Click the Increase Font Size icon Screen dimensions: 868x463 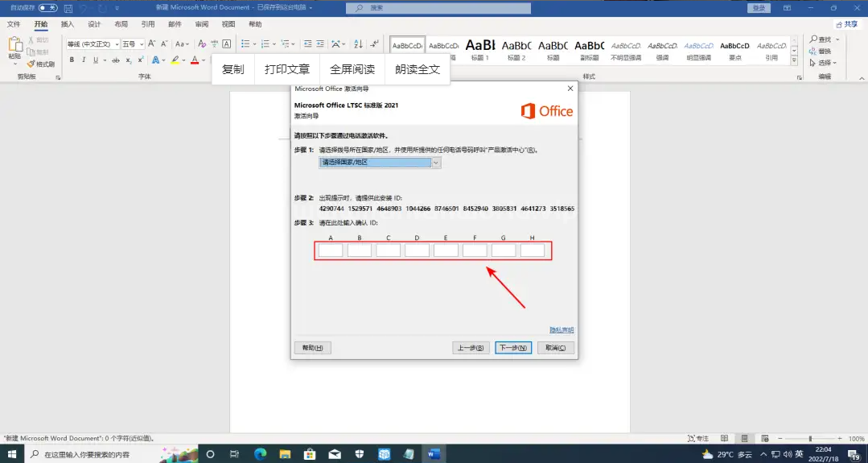pyautogui.click(x=152, y=43)
